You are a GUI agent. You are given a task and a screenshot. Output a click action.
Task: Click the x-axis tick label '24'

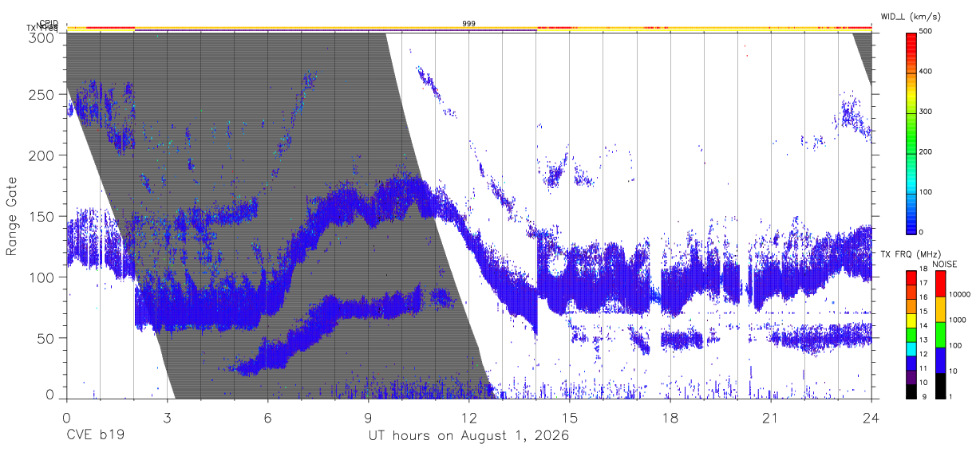pos(871,417)
